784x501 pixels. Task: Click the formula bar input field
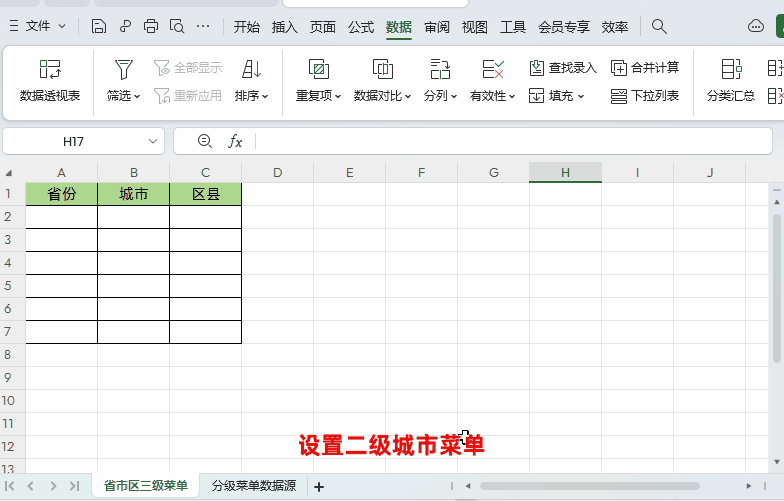(x=500, y=142)
